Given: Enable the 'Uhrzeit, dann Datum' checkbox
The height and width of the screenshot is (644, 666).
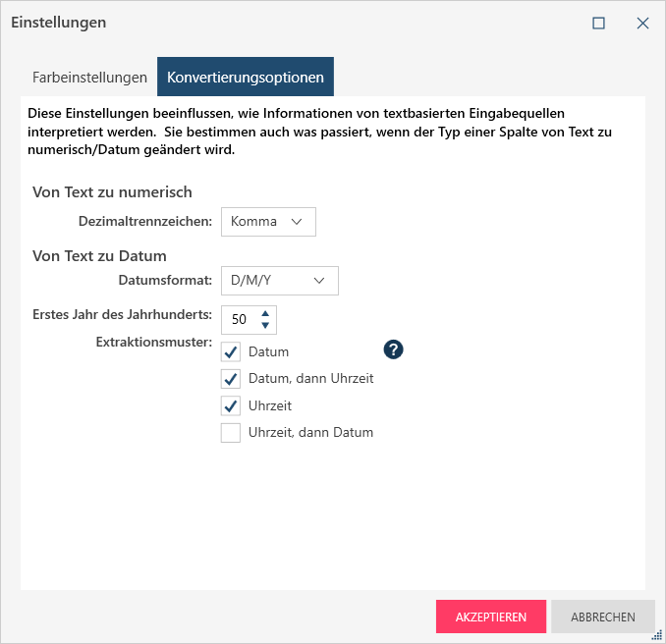Looking at the screenshot, I should tap(231, 433).
